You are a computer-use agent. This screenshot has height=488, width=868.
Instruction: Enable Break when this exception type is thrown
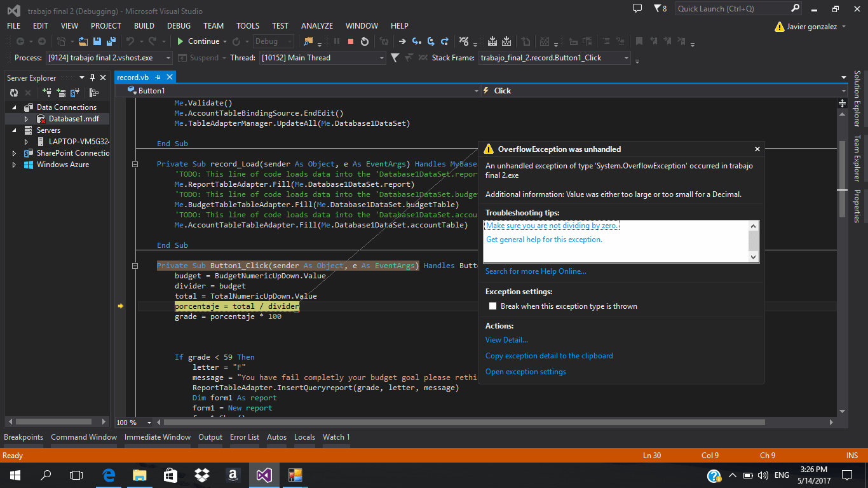point(492,306)
